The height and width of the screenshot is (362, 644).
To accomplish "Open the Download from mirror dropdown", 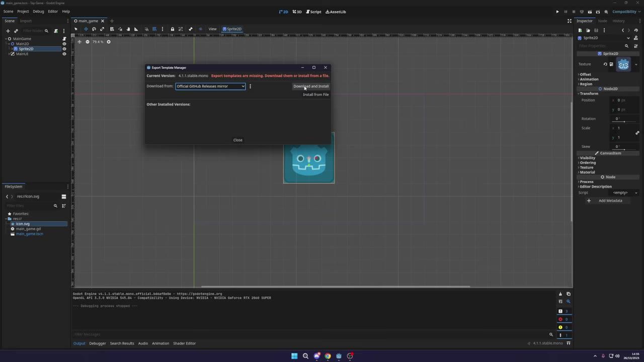I will [210, 86].
